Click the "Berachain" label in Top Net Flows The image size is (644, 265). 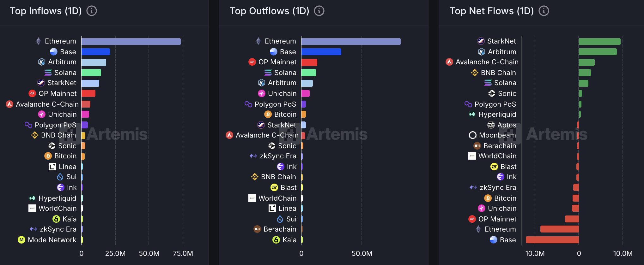(500, 146)
